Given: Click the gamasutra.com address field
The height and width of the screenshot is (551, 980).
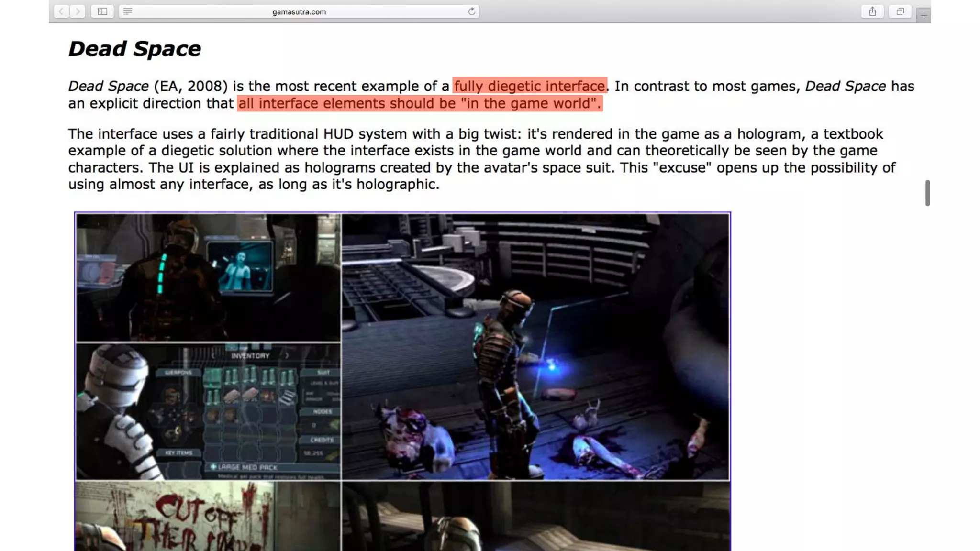Looking at the screenshot, I should pos(299,11).
